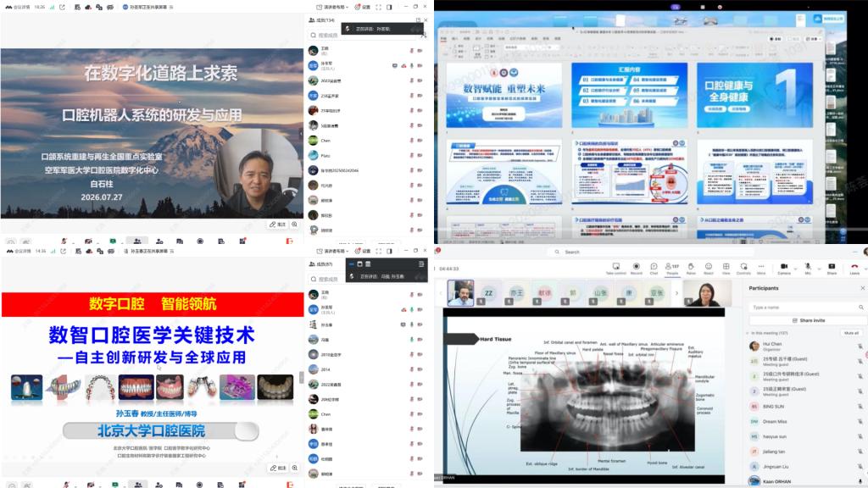
Task: Toggle Hui Chen's microphone icon in the participants list
Action: pos(860,346)
